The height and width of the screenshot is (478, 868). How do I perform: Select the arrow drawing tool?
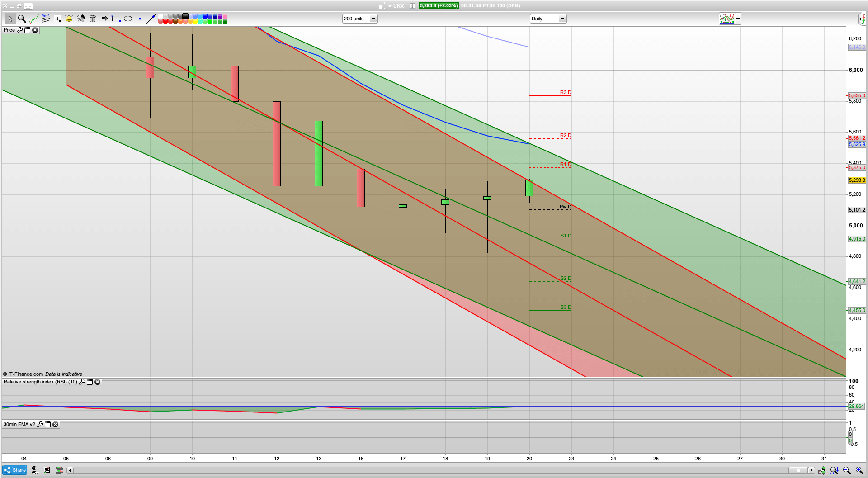point(104,19)
